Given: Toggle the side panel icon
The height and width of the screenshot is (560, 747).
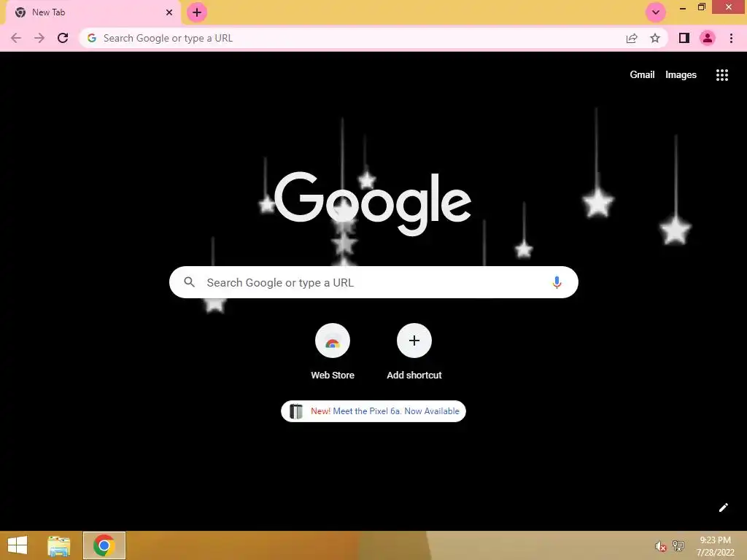Looking at the screenshot, I should pyautogui.click(x=684, y=38).
